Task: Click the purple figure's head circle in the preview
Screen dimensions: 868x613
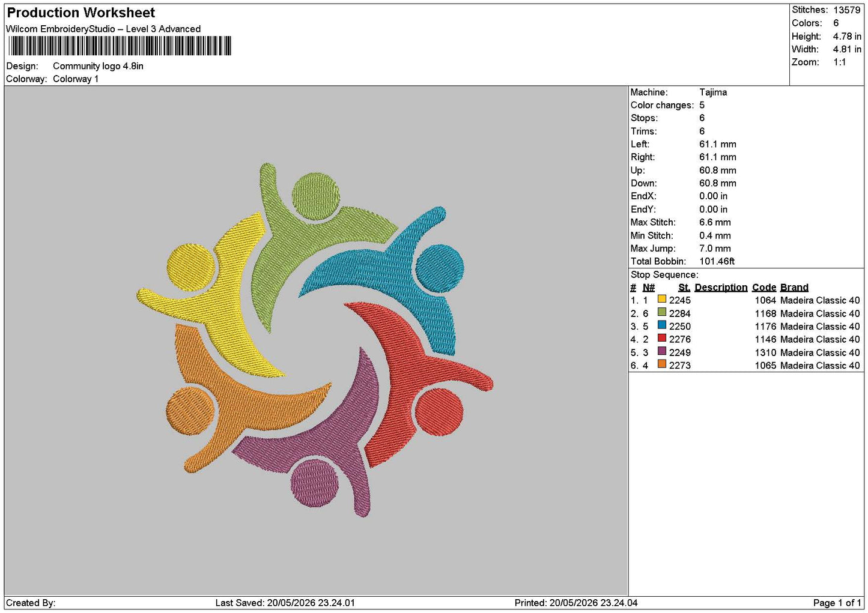Action: click(x=314, y=482)
